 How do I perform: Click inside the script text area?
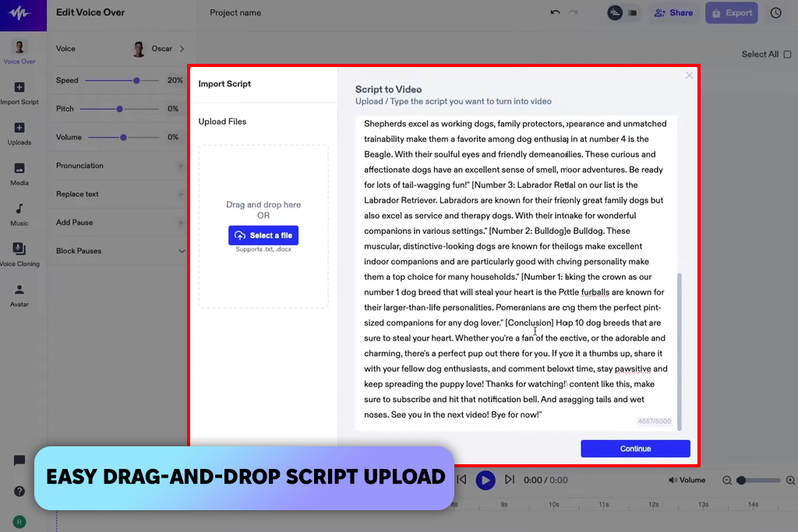516,273
